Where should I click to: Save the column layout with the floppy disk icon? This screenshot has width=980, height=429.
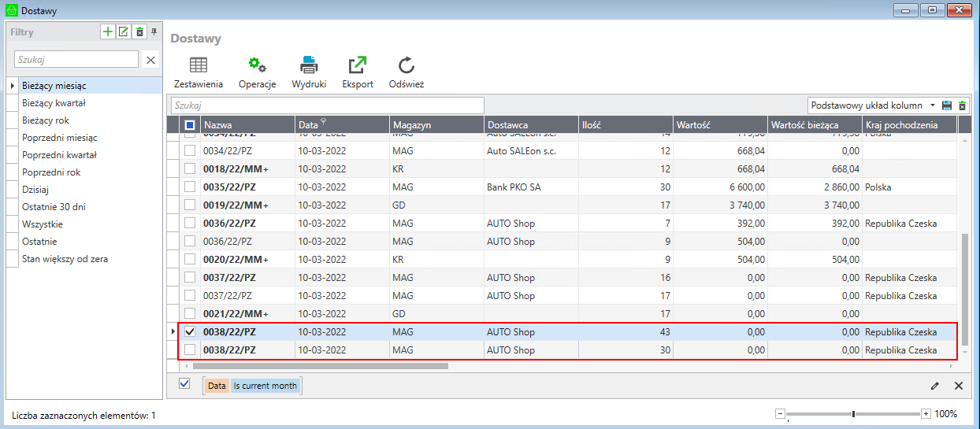coord(947,105)
